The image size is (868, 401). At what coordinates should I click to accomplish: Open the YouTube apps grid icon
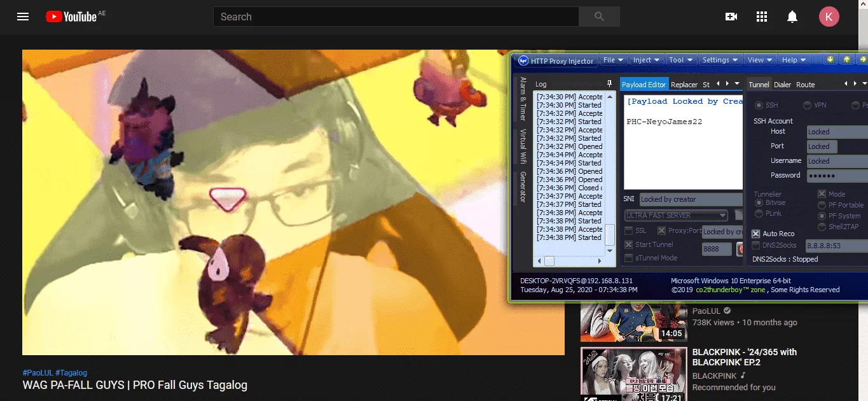click(762, 17)
